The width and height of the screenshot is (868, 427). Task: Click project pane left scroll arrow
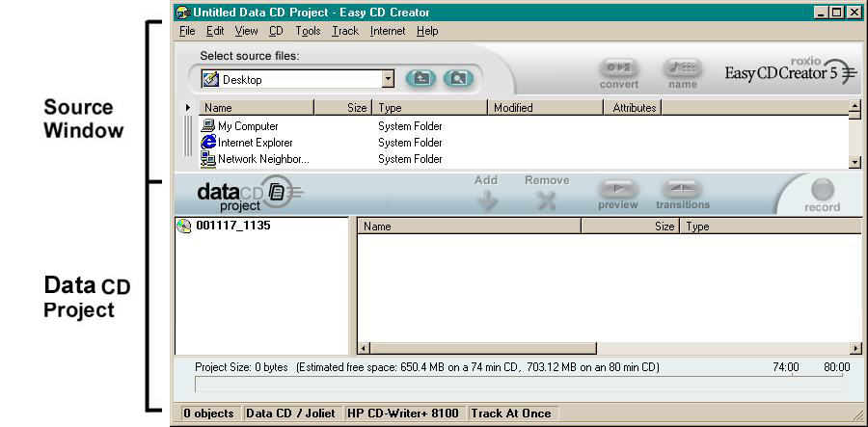[x=364, y=349]
